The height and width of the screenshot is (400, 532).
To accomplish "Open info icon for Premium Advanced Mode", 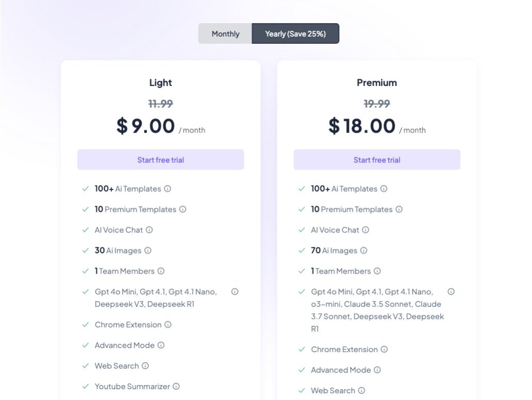I will tap(377, 370).
